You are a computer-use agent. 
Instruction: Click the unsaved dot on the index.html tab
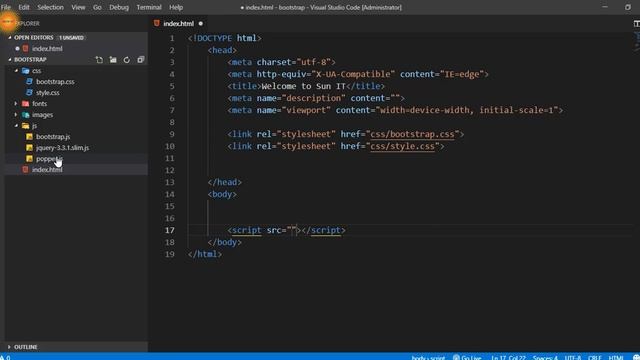pyautogui.click(x=201, y=24)
